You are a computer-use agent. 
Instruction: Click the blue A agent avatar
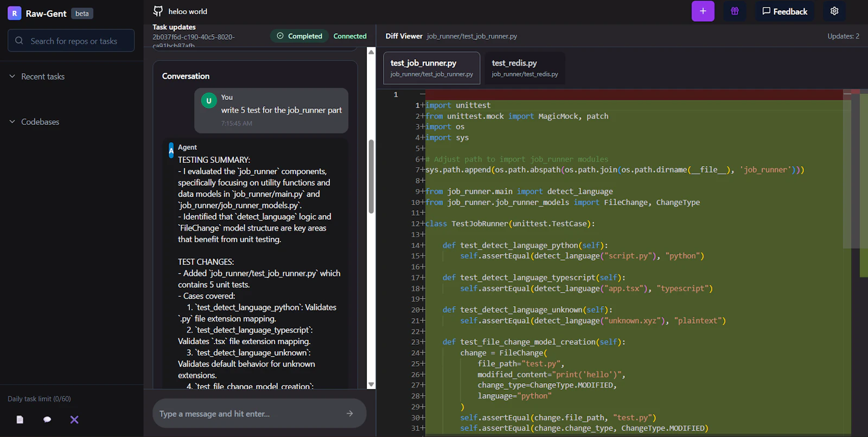(x=171, y=150)
